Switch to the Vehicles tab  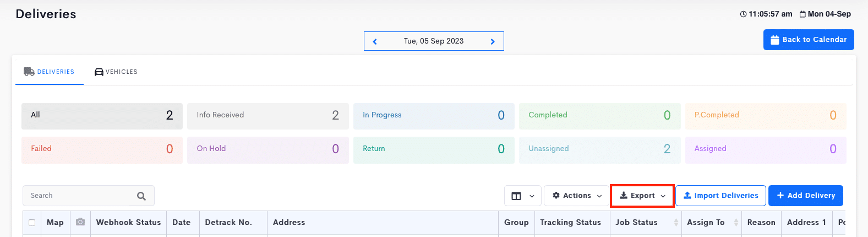click(116, 72)
